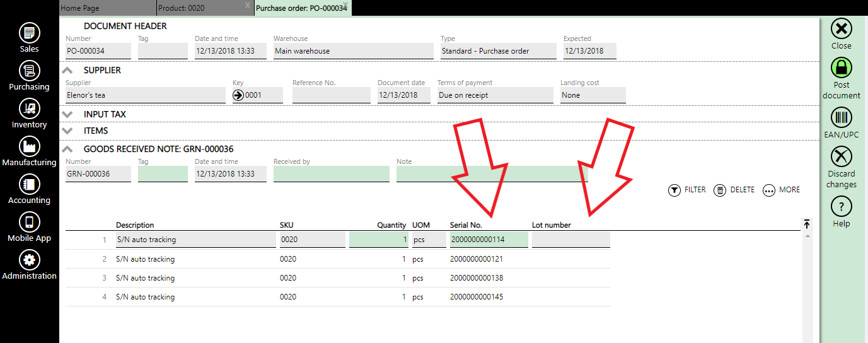Viewport: 868px width, 343px height.
Task: Open the EAN/UPC barcode tool
Action: 841,118
